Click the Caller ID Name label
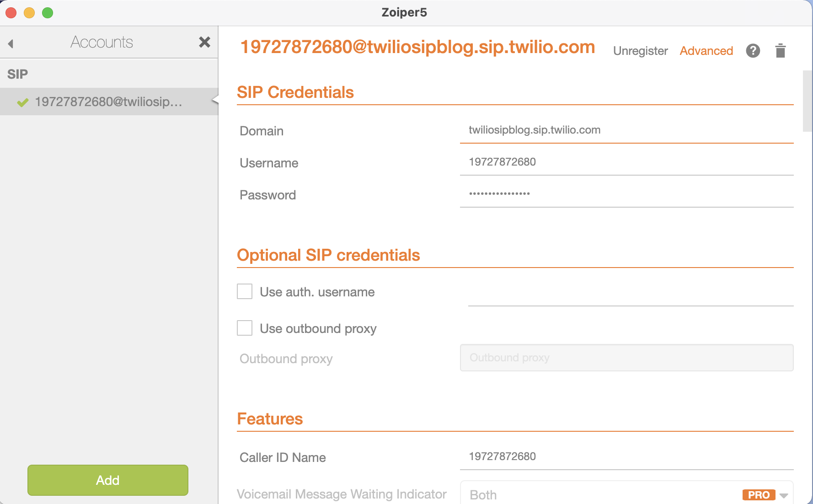 pyautogui.click(x=283, y=458)
